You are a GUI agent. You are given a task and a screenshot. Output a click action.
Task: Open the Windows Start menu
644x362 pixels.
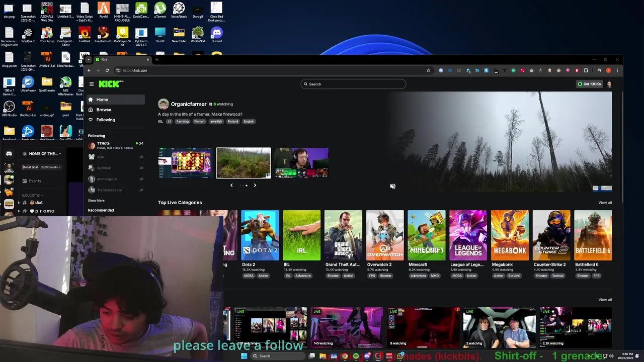point(244,356)
